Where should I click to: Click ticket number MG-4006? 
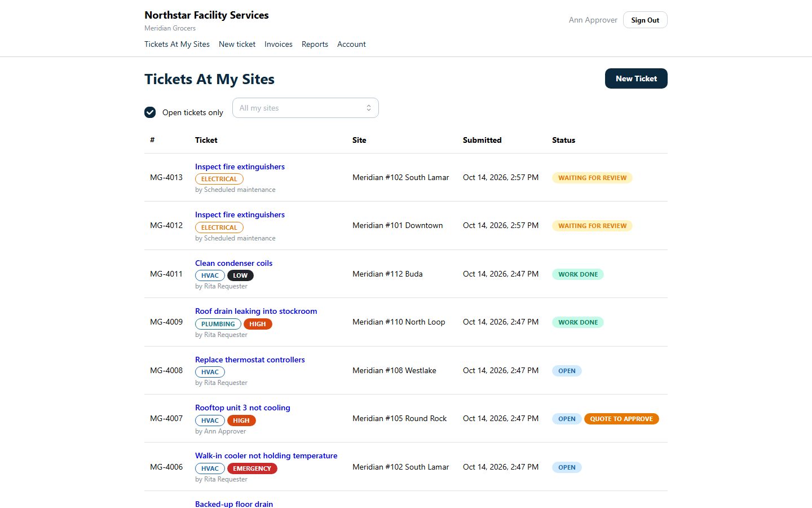pos(166,467)
